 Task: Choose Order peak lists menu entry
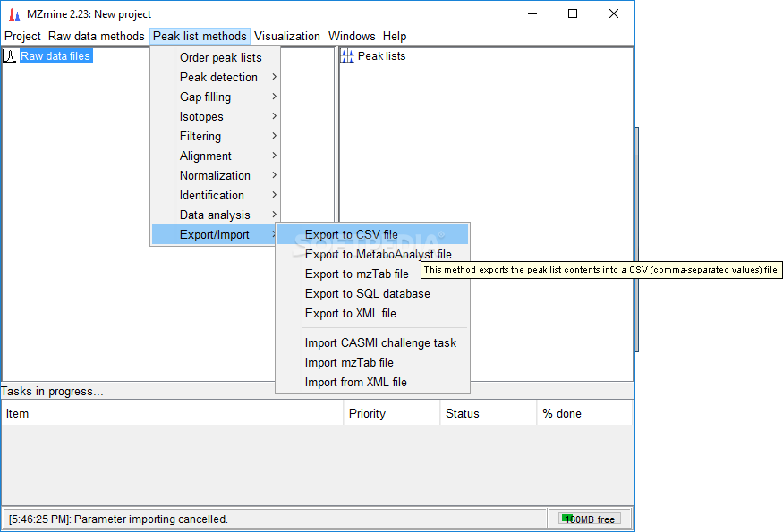[216, 57]
